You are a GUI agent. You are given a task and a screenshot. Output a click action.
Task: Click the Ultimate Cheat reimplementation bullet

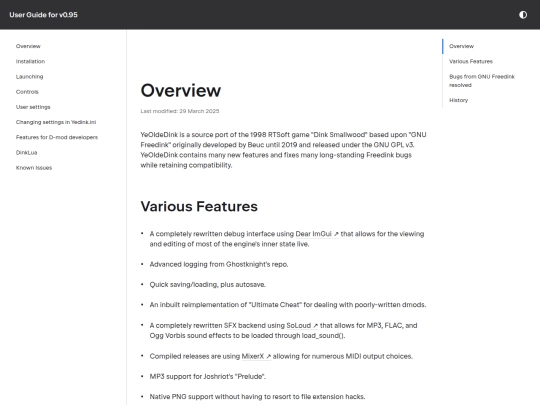[x=288, y=305]
